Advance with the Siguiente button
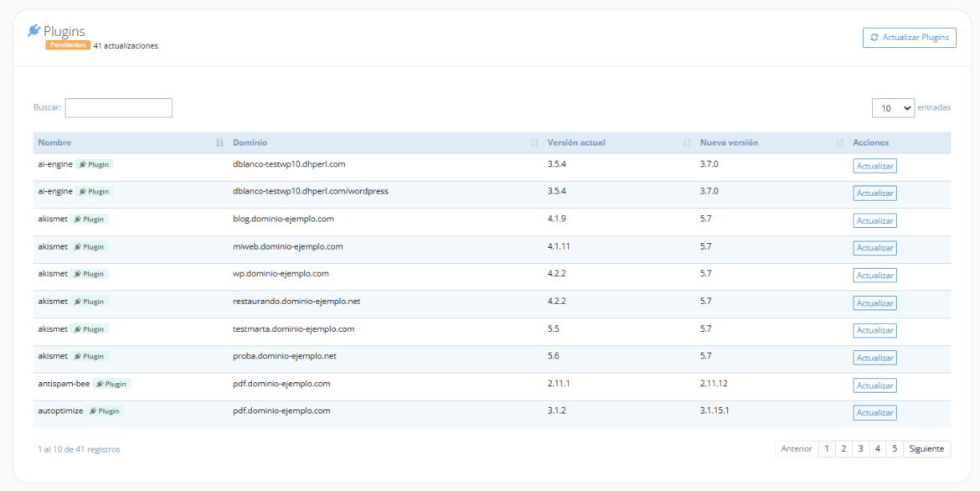The image size is (980, 491). coord(927,449)
